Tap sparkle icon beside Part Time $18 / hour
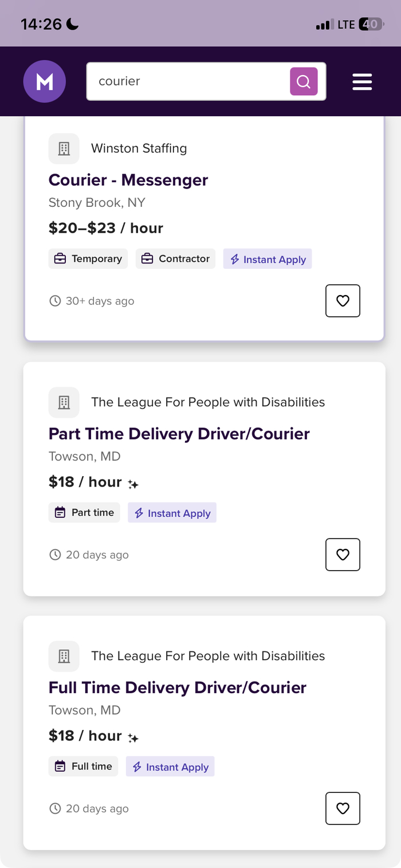 133,485
